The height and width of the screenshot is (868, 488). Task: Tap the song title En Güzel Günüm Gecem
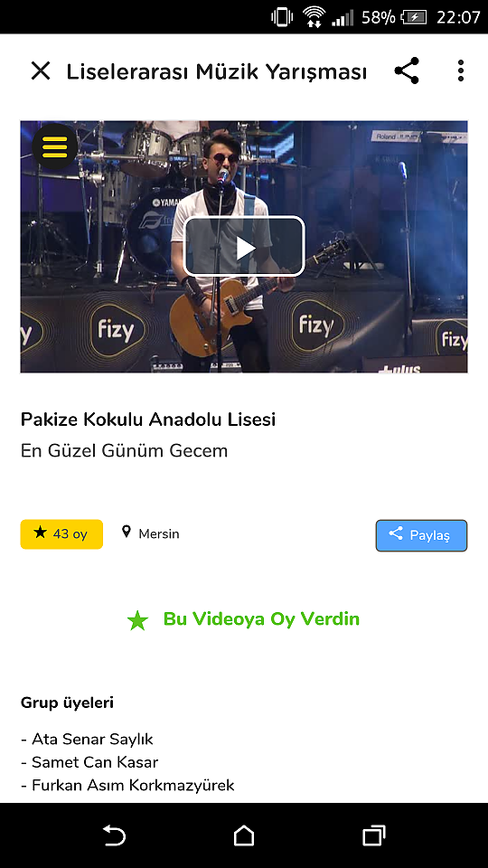(x=124, y=450)
